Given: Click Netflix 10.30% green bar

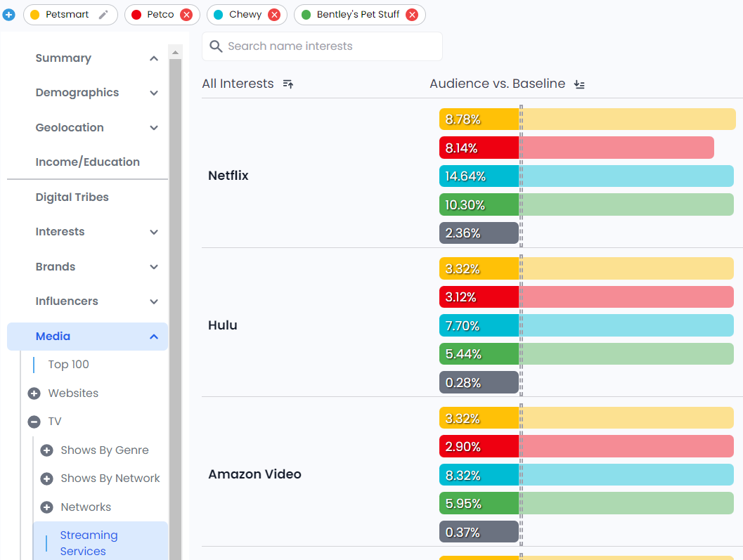Looking at the screenshot, I should point(587,204).
